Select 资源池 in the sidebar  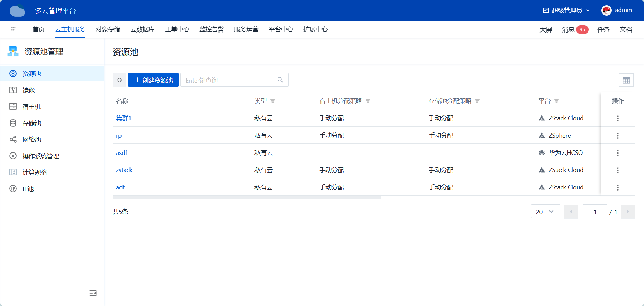[52, 74]
